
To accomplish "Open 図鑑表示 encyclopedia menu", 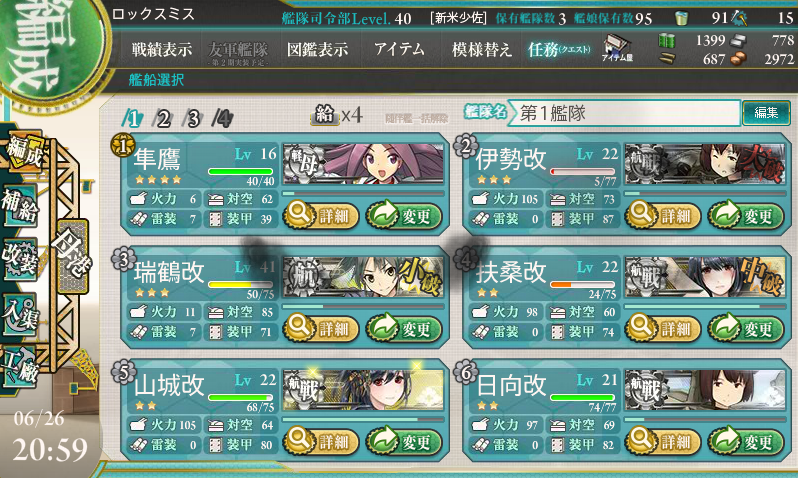I will pos(318,49).
